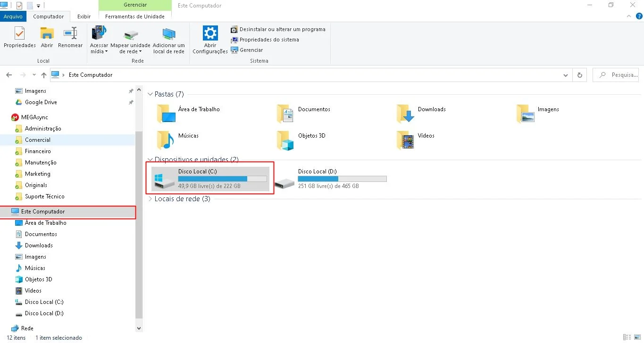The height and width of the screenshot is (343, 644).
Task: Click the help question mark icon
Action: [639, 16]
